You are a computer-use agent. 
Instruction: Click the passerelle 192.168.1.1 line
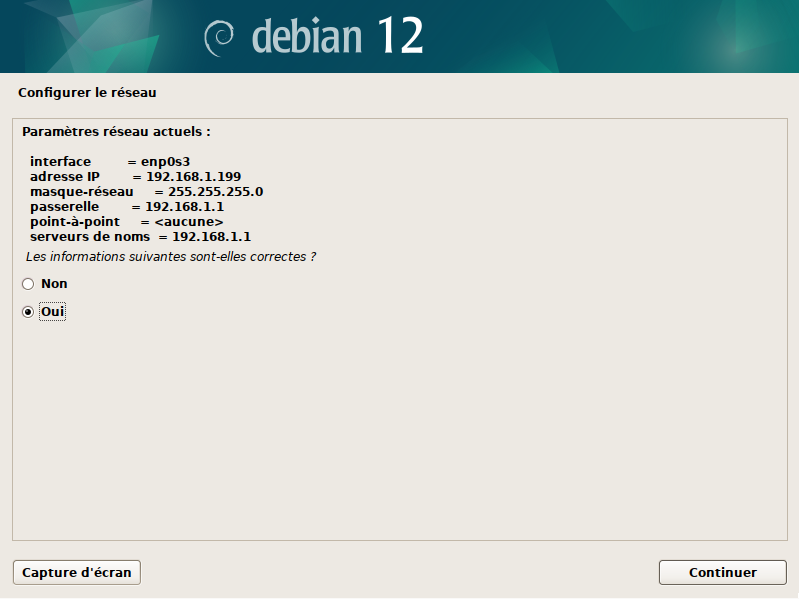click(126, 207)
